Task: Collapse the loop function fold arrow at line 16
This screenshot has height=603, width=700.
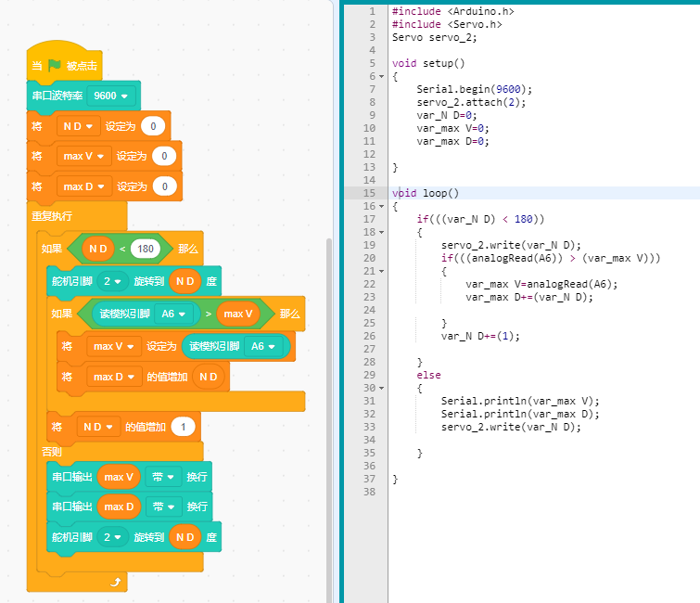Action: click(382, 206)
